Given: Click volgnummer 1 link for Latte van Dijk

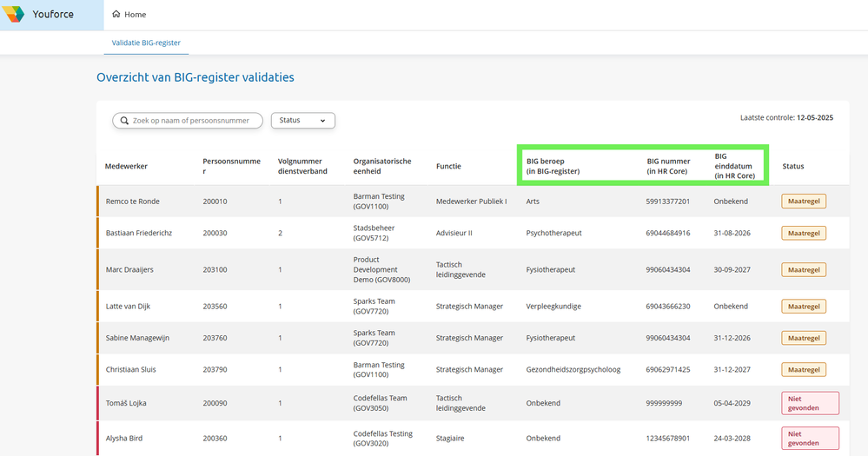Looking at the screenshot, I should (x=280, y=307).
